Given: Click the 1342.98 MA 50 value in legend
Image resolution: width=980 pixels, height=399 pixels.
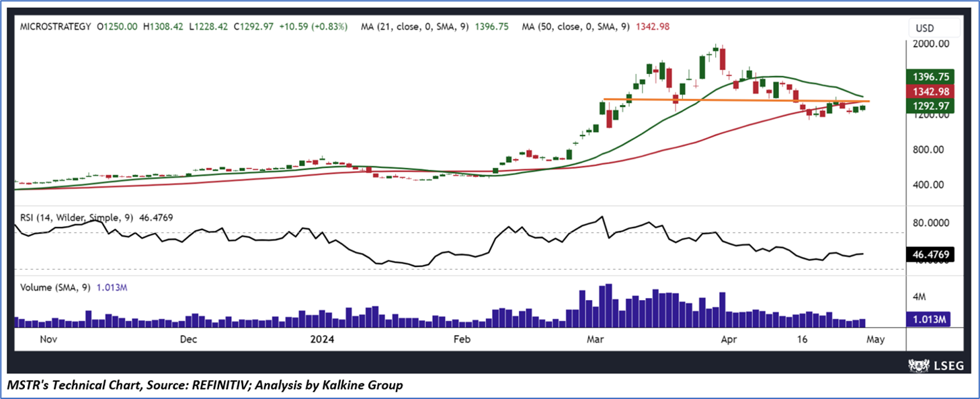Looking at the screenshot, I should click(652, 27).
